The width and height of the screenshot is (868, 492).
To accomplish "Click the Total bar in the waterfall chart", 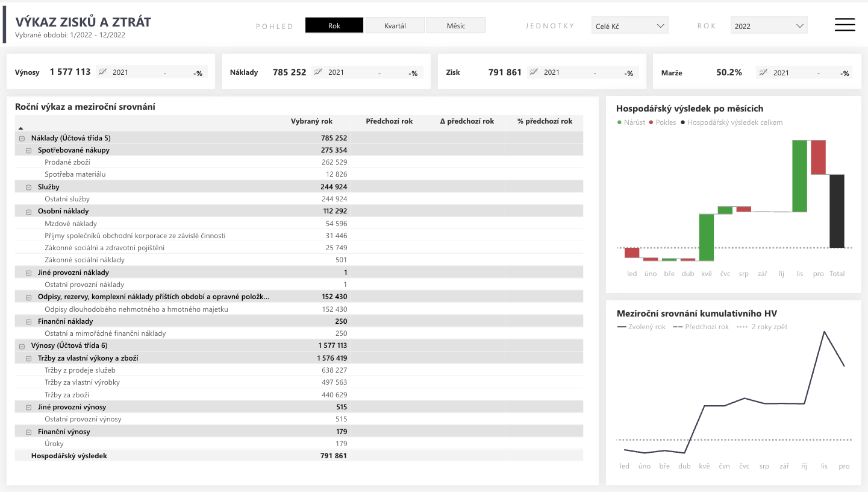I will pyautogui.click(x=837, y=211).
